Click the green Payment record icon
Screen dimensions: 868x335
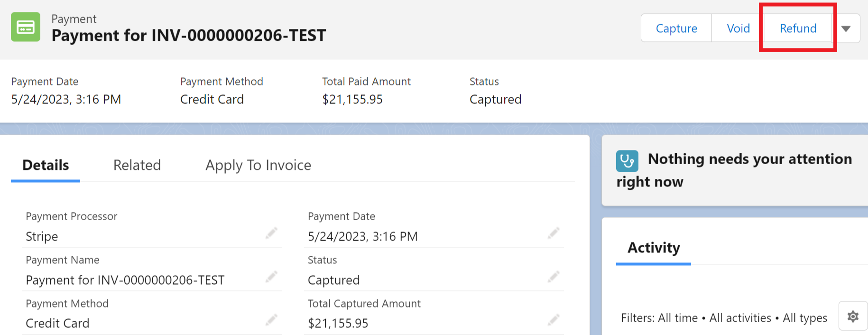click(x=26, y=27)
